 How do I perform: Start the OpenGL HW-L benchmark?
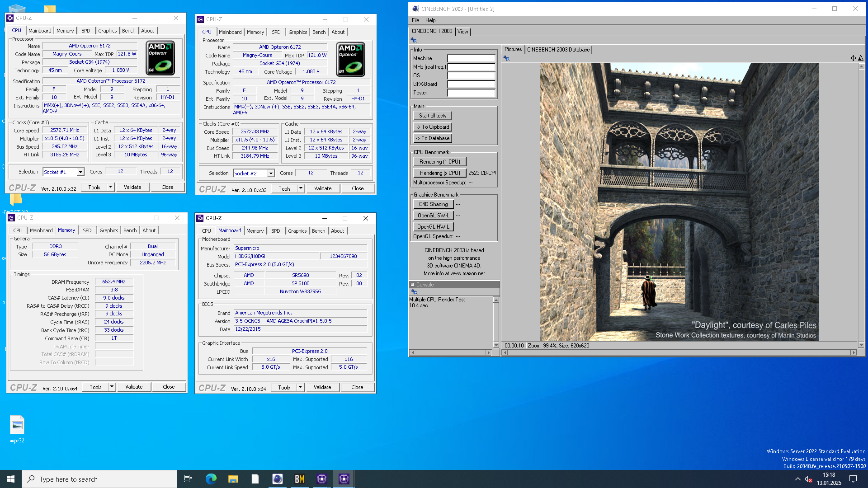tap(433, 227)
